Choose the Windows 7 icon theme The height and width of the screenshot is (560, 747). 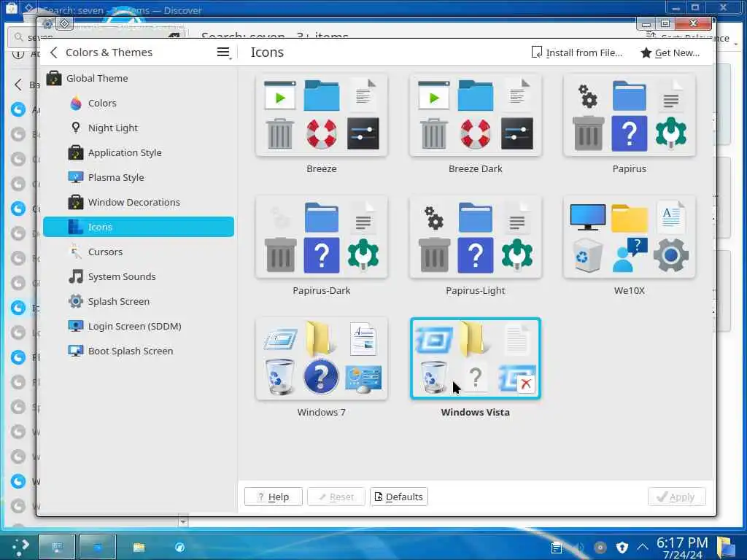[x=322, y=359]
